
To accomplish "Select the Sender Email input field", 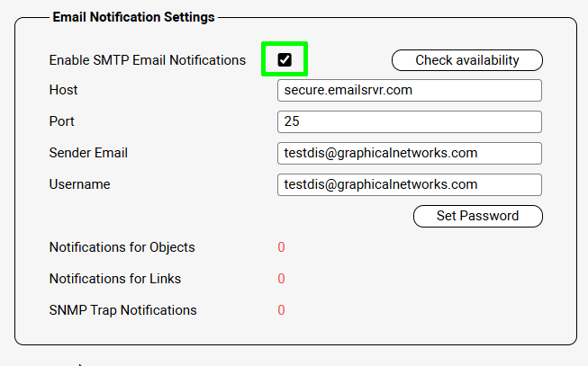I will pos(410,153).
